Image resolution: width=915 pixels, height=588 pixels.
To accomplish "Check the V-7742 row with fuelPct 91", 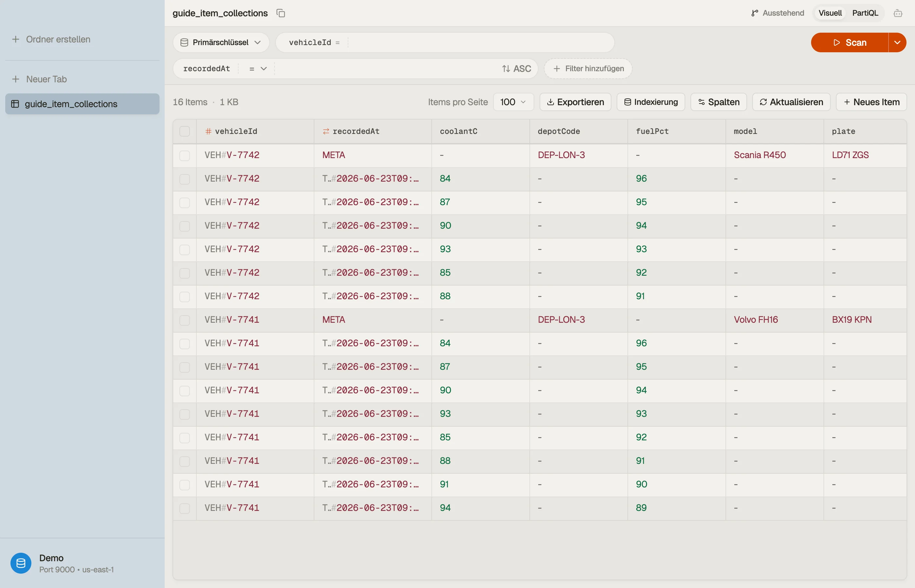I will pos(184,297).
